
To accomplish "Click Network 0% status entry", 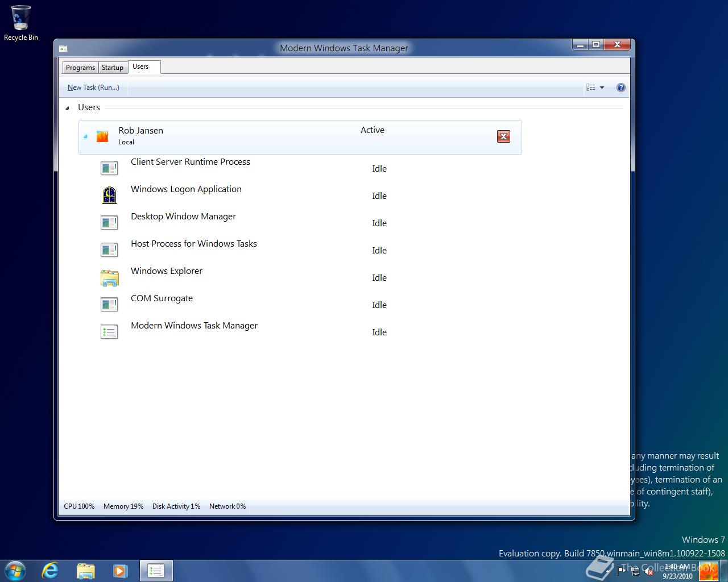I will [227, 506].
